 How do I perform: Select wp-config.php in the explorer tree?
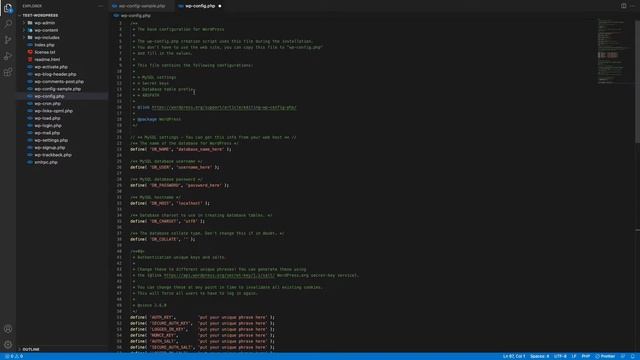point(49,96)
